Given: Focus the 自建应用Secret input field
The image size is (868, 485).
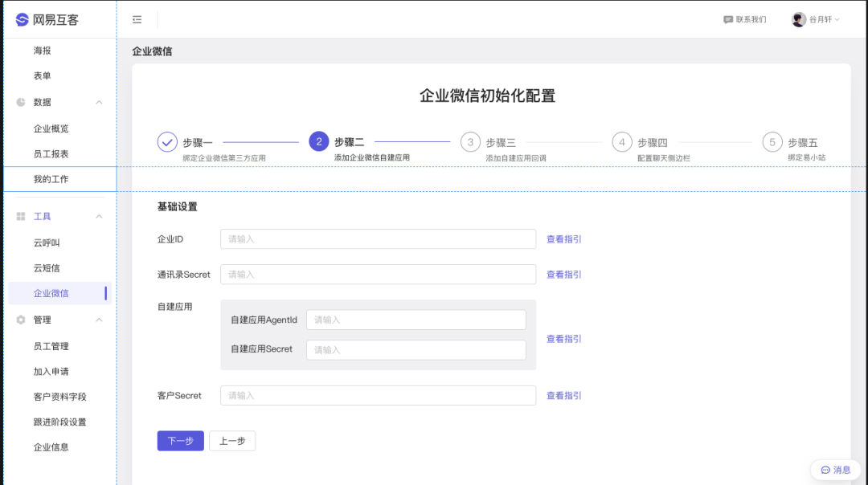Looking at the screenshot, I should click(x=416, y=350).
